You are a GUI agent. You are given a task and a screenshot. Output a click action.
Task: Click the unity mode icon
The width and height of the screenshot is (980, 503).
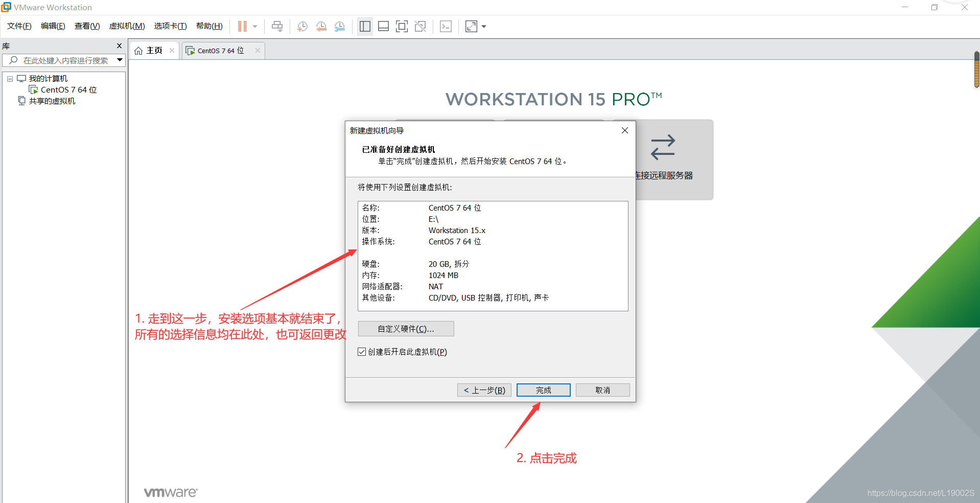click(x=421, y=26)
